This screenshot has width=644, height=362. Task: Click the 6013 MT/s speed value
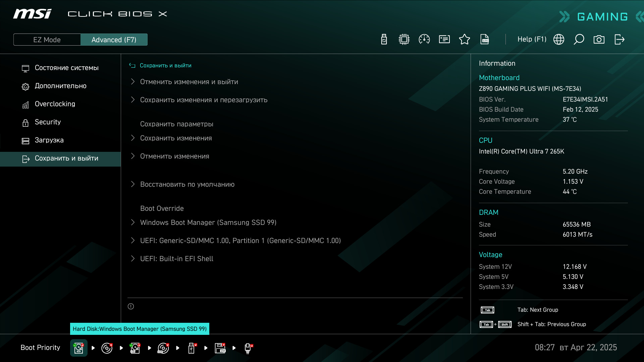(578, 235)
